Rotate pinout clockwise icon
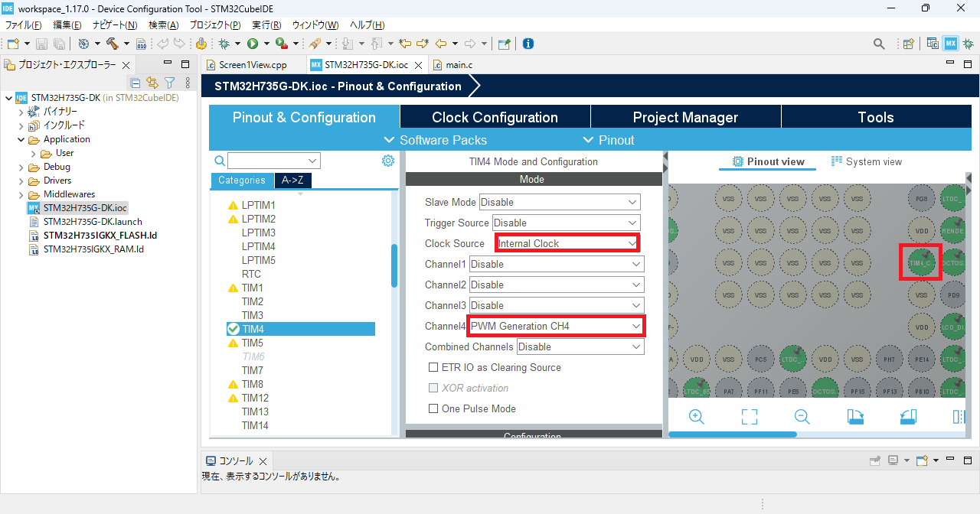 click(855, 416)
